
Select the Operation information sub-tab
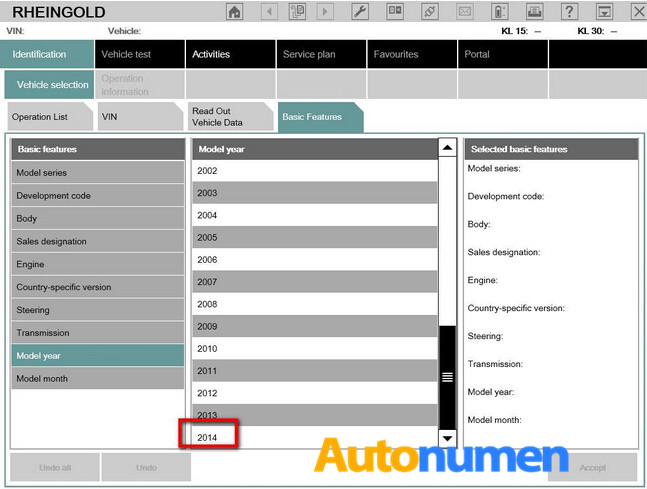[x=140, y=85]
